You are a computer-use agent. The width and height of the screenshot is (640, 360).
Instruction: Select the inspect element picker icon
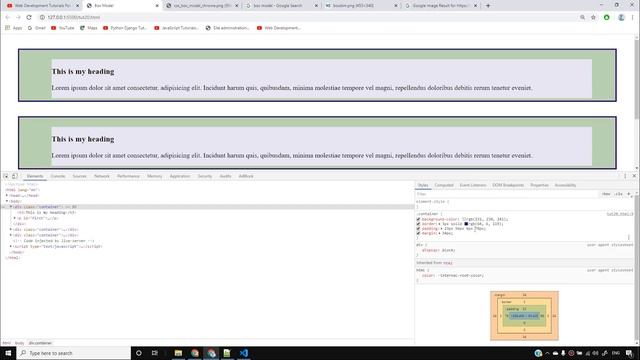(6, 176)
